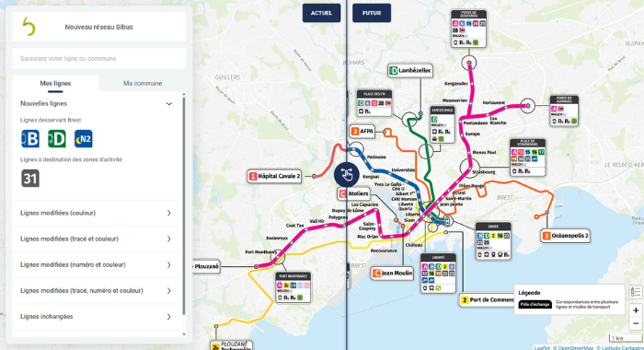Click the FUTUR map button
644x350 pixels.
click(x=372, y=13)
